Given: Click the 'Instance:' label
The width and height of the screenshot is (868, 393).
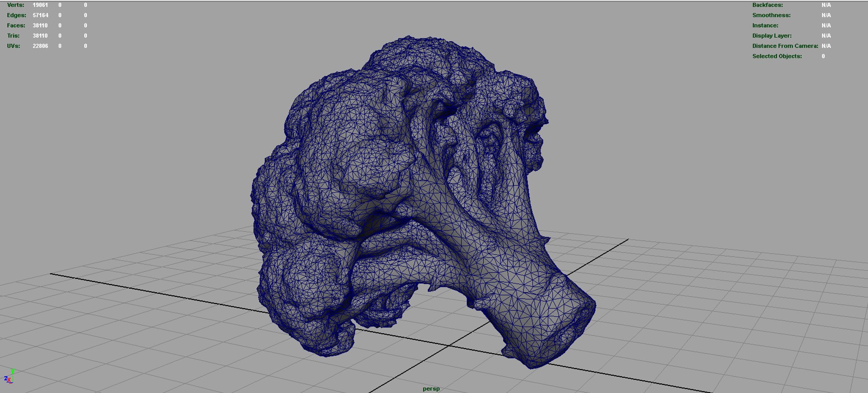Looking at the screenshot, I should tap(765, 26).
